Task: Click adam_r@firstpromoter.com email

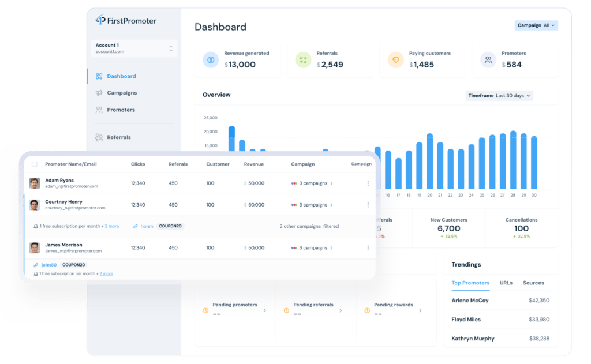Action: [x=72, y=186]
